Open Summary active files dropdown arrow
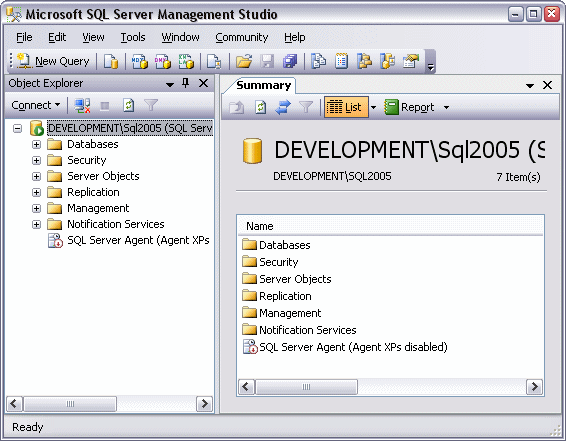The height and width of the screenshot is (441, 566). [x=530, y=86]
